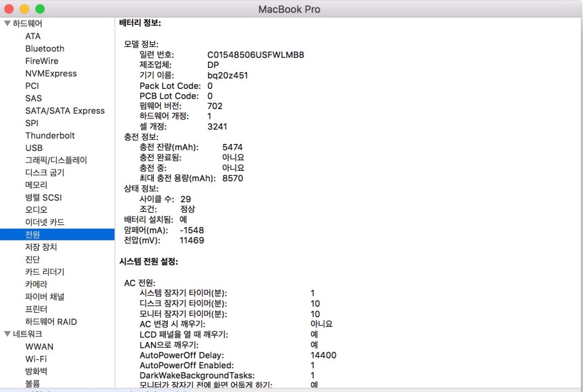This screenshot has height=392, width=583.
Task: Collapse the 하드웨어 disclosure triangle
Action: (x=7, y=24)
